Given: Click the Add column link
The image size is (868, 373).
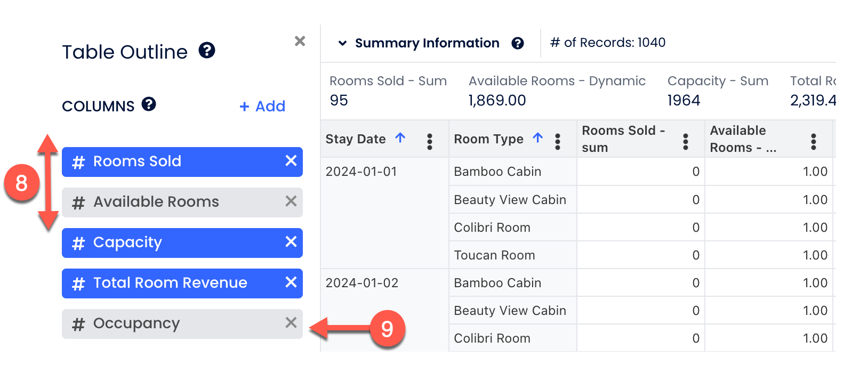Looking at the screenshot, I should click(x=262, y=107).
